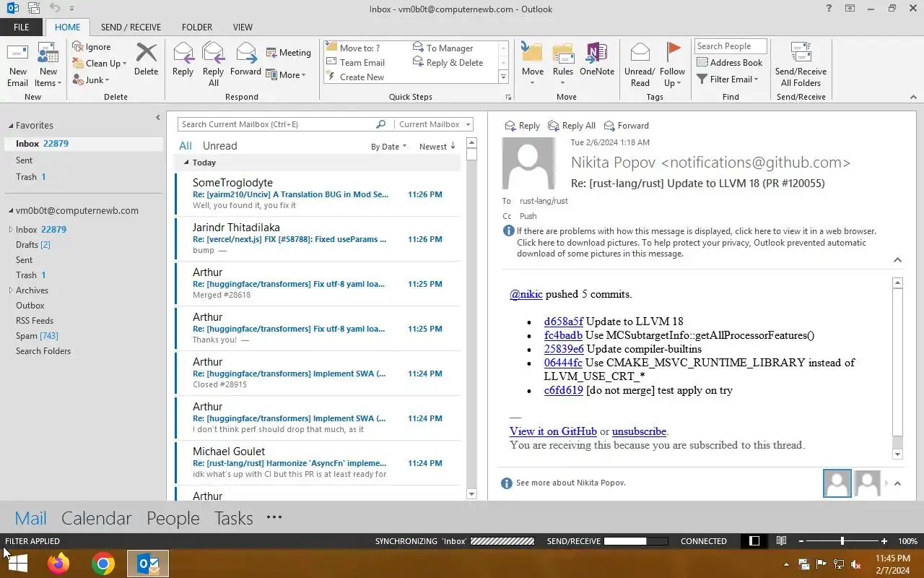The height and width of the screenshot is (578, 924).
Task: Click Reply All in reading pane
Action: coord(572,126)
